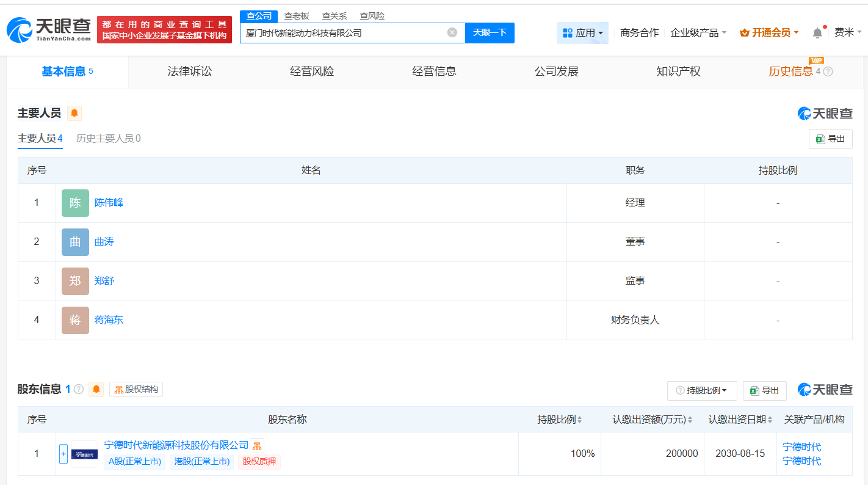Open the 股权结构 equity structure view

pos(136,389)
